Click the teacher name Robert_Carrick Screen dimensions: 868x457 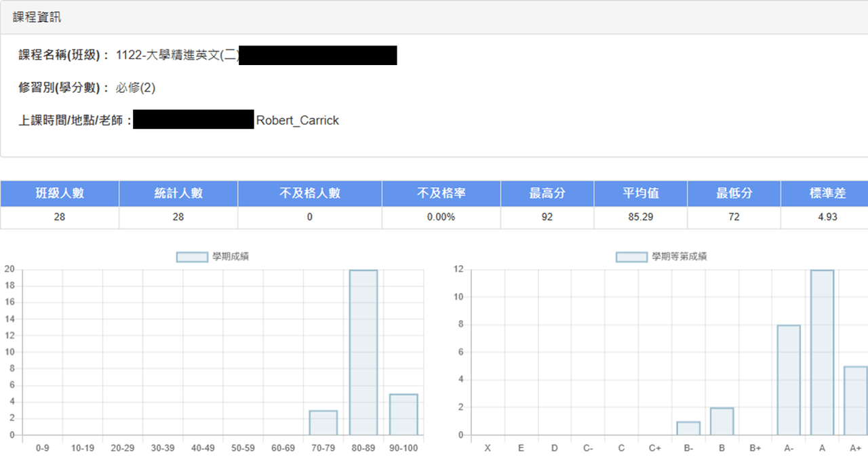(x=298, y=121)
